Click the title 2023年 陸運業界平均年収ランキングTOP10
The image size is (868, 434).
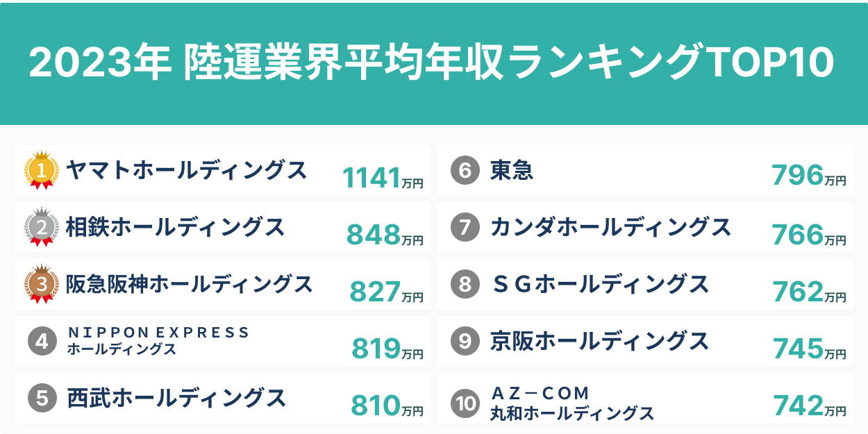(x=431, y=62)
